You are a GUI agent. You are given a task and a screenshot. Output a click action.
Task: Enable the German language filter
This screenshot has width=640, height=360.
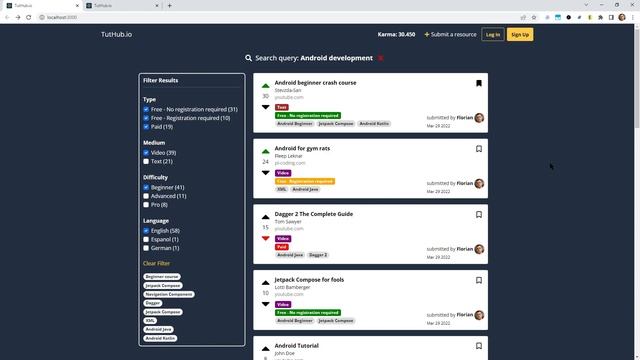[146, 248]
